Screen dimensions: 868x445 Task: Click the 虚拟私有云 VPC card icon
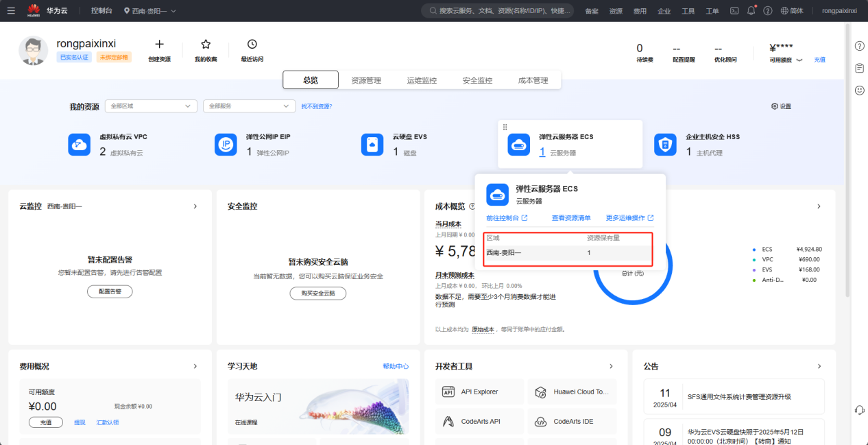tap(80, 145)
